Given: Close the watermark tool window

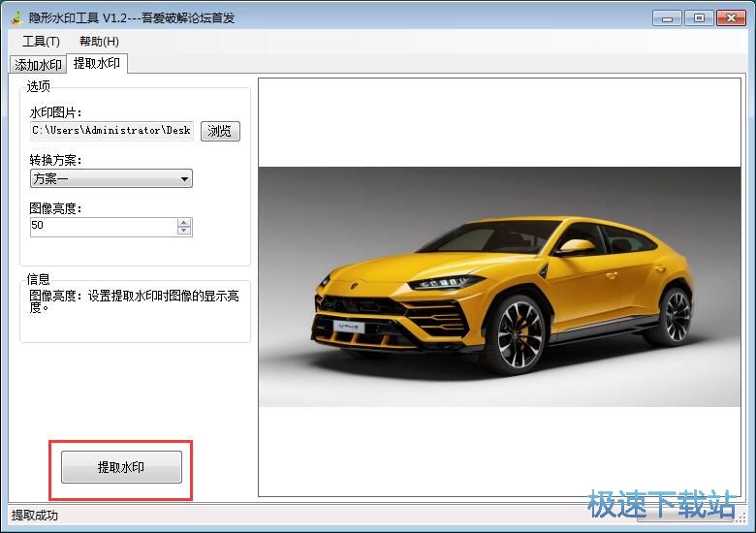Looking at the screenshot, I should (731, 18).
